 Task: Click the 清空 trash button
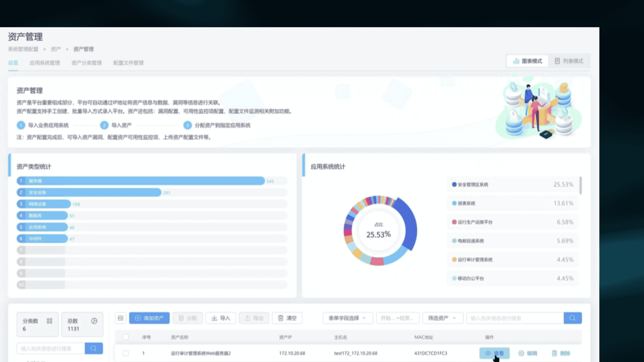[287, 318]
